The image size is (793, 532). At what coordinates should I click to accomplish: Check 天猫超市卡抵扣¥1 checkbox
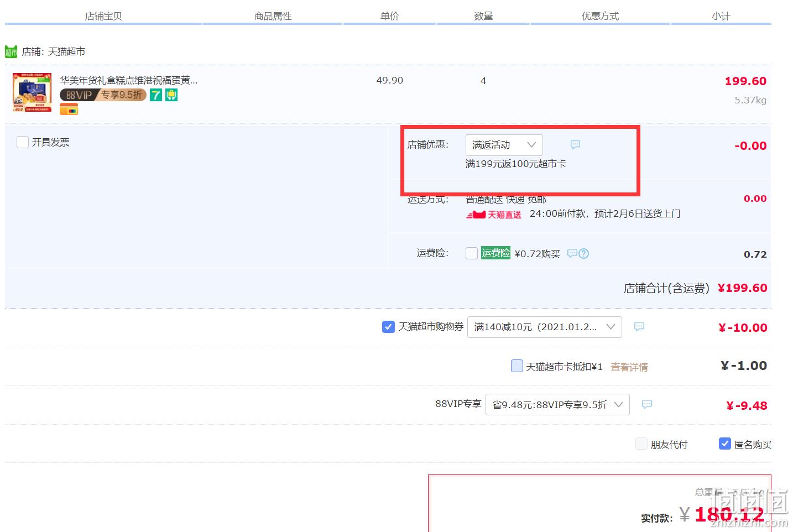(x=517, y=366)
